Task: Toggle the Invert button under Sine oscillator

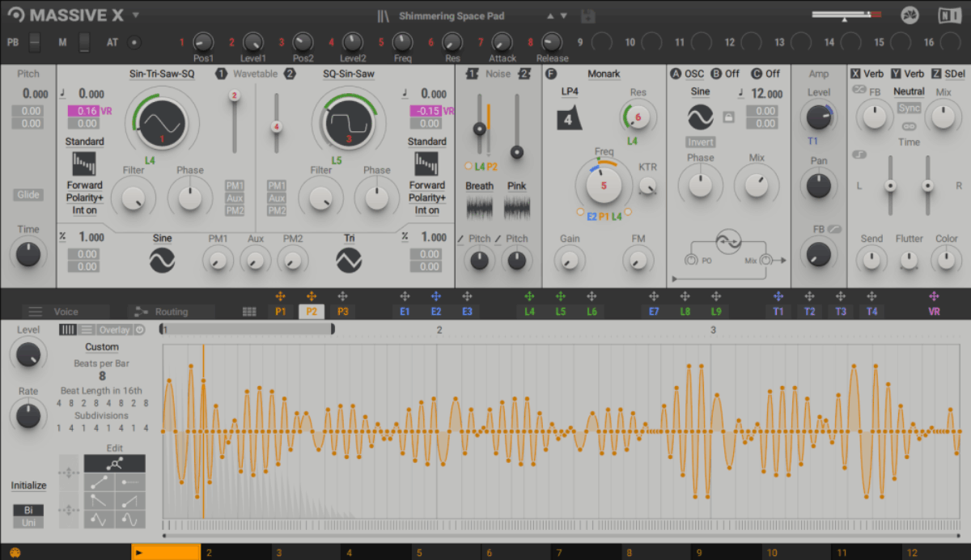Action: 700,142
